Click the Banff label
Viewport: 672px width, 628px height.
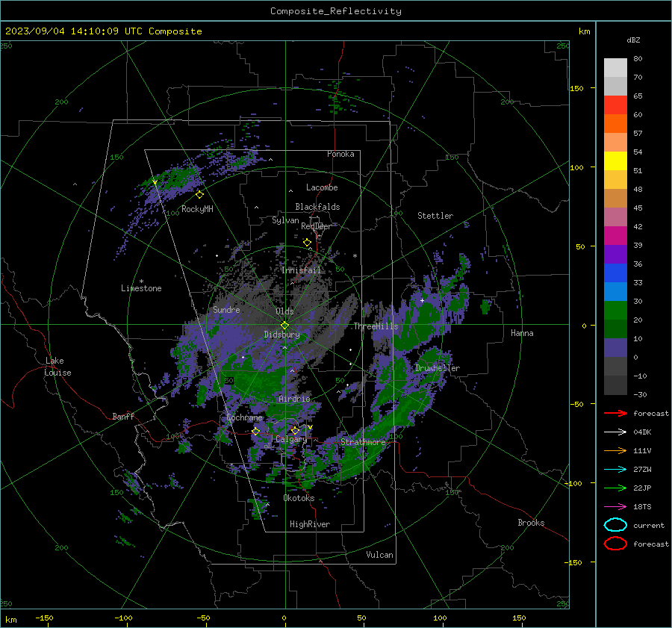pos(123,416)
